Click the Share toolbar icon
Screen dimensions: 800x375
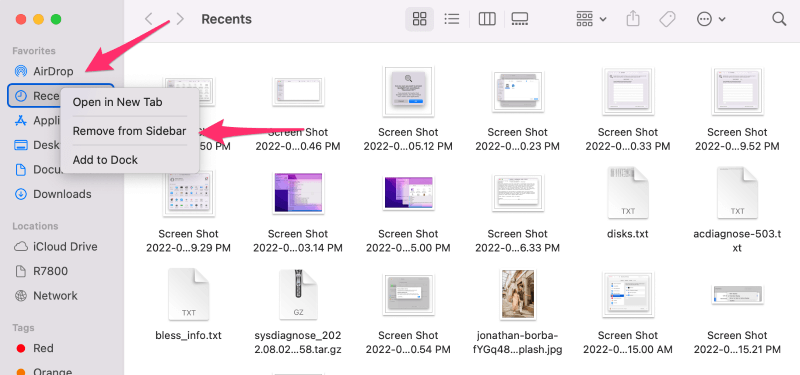(x=633, y=19)
